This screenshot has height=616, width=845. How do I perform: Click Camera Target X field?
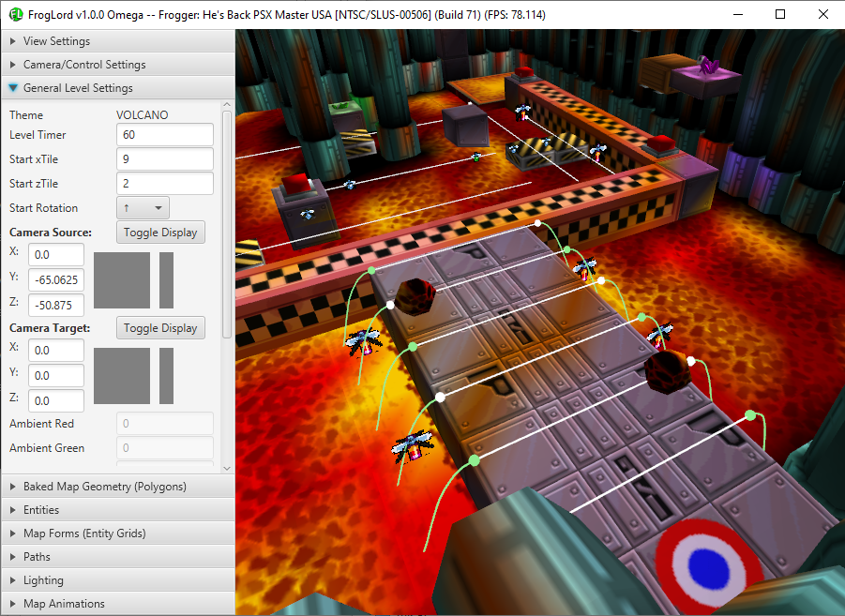pos(56,351)
